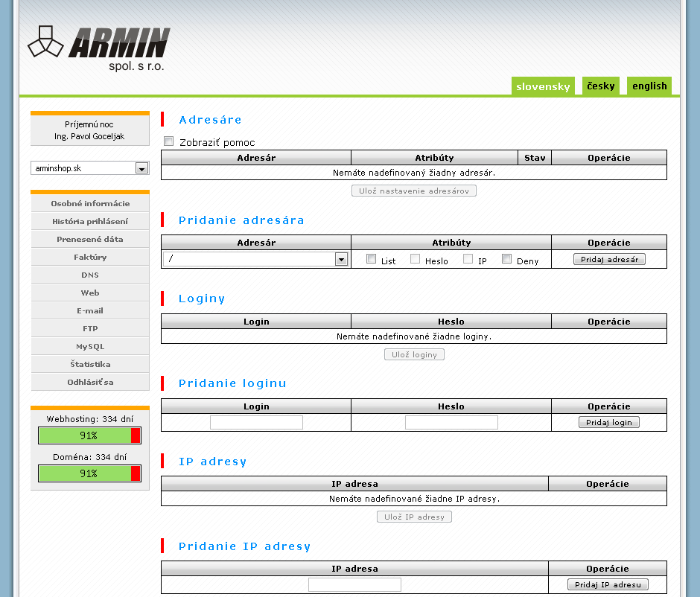Enable the Zobraziť pomoc checkbox
Viewport: 700px width, 597px height.
(169, 141)
